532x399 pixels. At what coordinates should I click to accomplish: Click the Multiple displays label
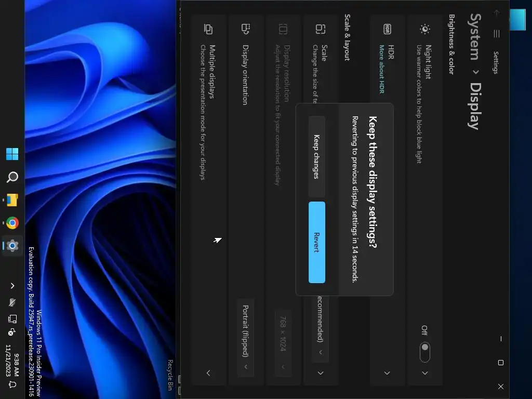(212, 72)
